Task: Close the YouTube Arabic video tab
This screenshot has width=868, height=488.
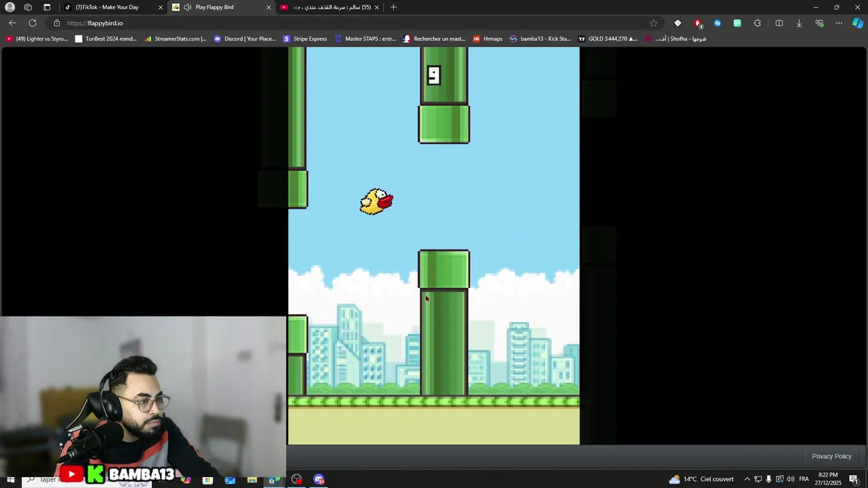Action: click(x=376, y=7)
